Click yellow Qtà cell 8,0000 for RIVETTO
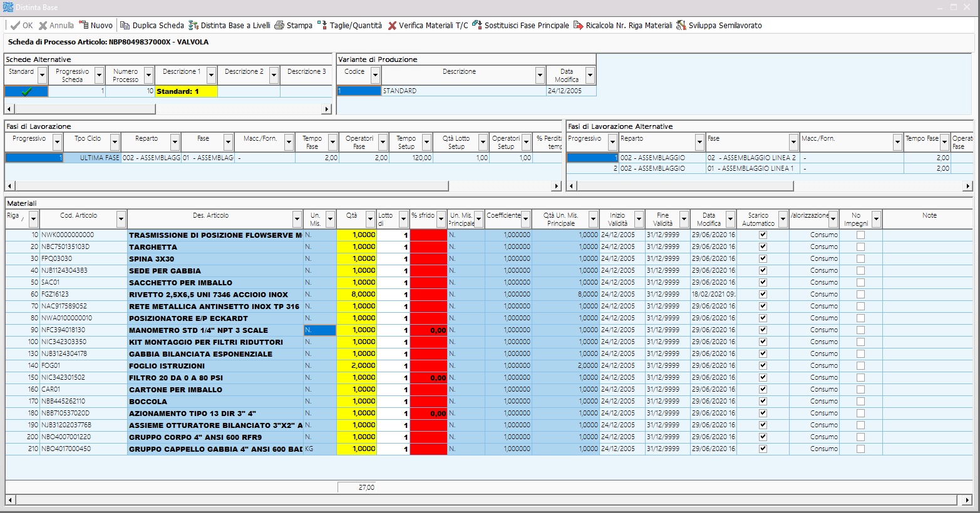This screenshot has height=513, width=980. pyautogui.click(x=356, y=295)
